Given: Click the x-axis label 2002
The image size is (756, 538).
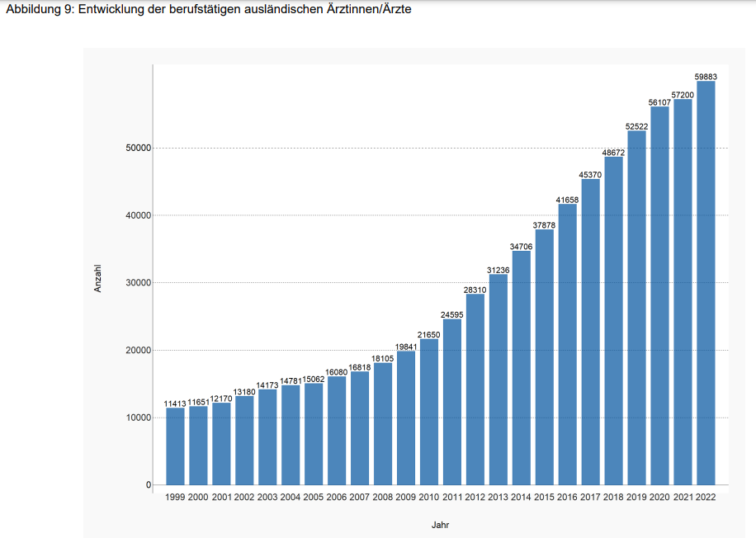Looking at the screenshot, I should pyautogui.click(x=244, y=497).
